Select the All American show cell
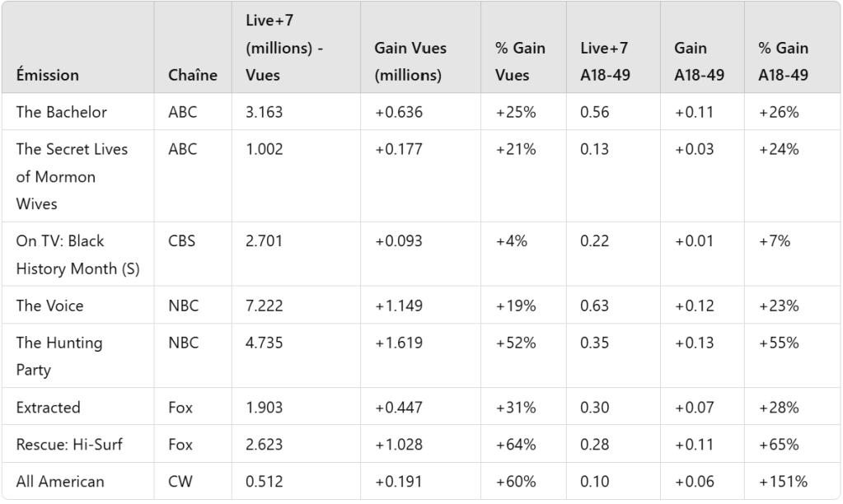 click(60, 482)
